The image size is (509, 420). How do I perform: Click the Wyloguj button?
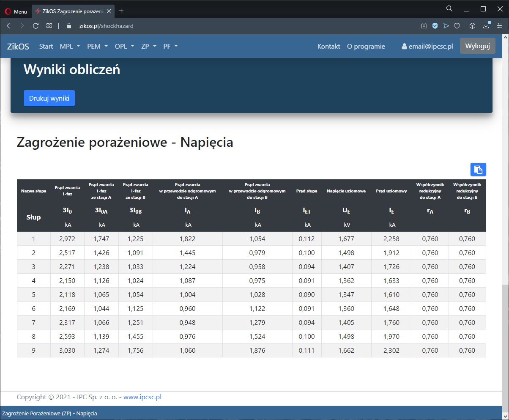(477, 46)
